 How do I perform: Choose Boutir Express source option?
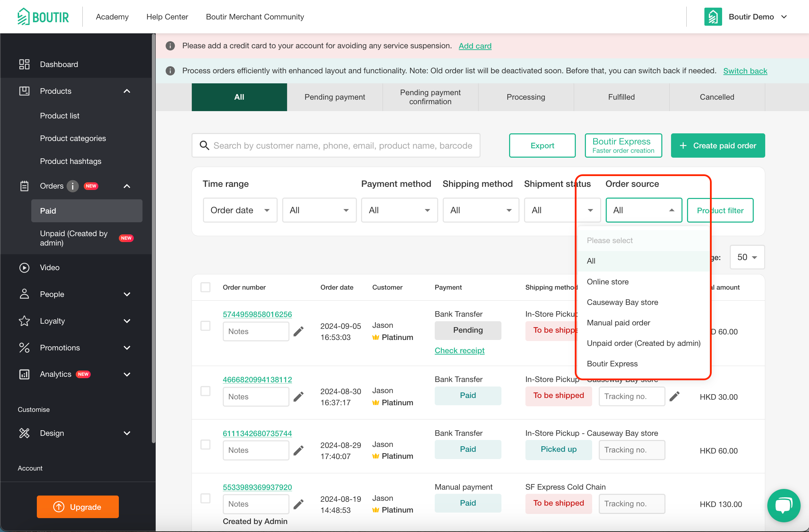tap(643, 364)
